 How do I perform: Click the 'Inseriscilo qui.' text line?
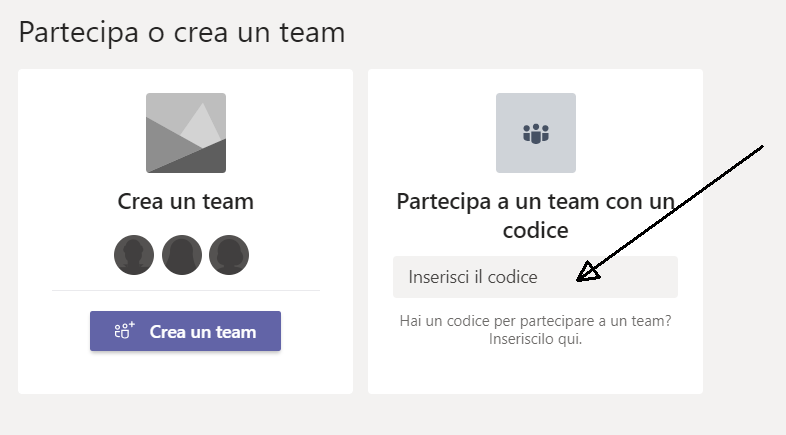coord(535,339)
